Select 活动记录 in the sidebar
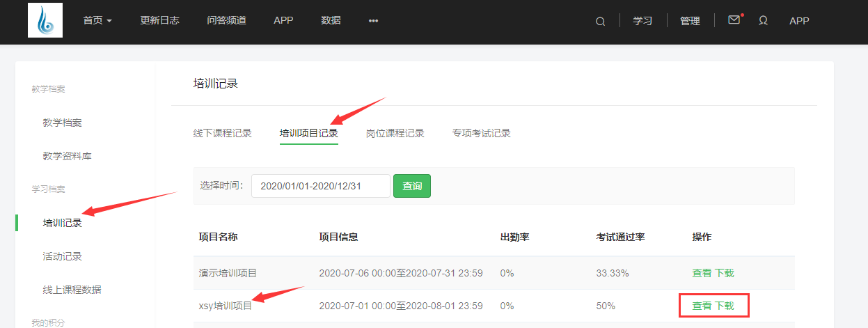The image size is (868, 328). [62, 256]
